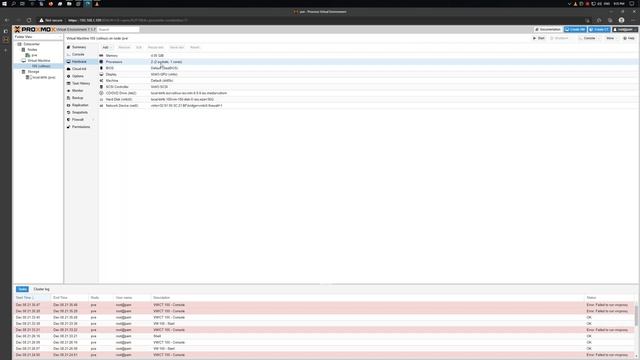The image size is (640, 360).
Task: Open the Summary icon in VM menu
Action: click(x=69, y=47)
